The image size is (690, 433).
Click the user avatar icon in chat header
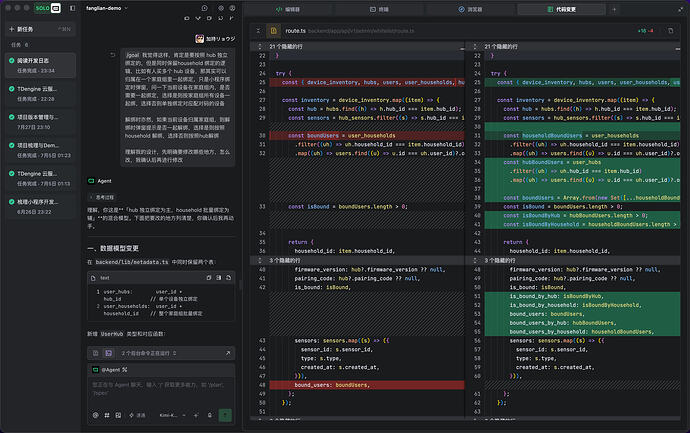point(232,8)
